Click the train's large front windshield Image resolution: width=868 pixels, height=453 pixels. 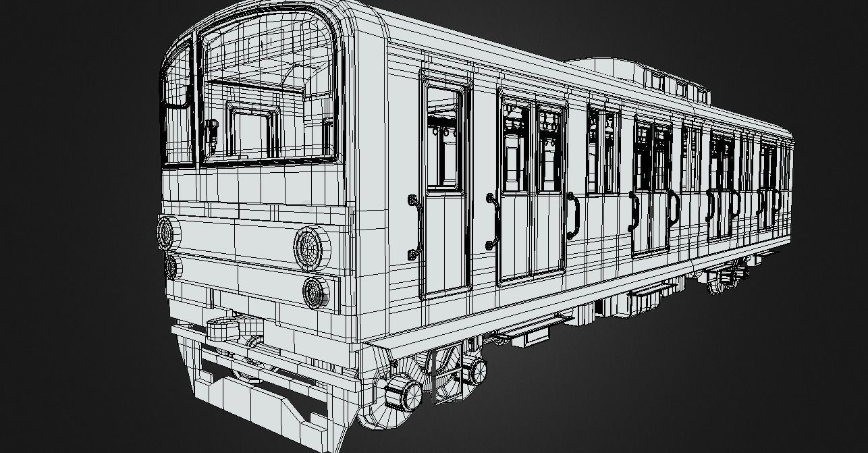269,88
